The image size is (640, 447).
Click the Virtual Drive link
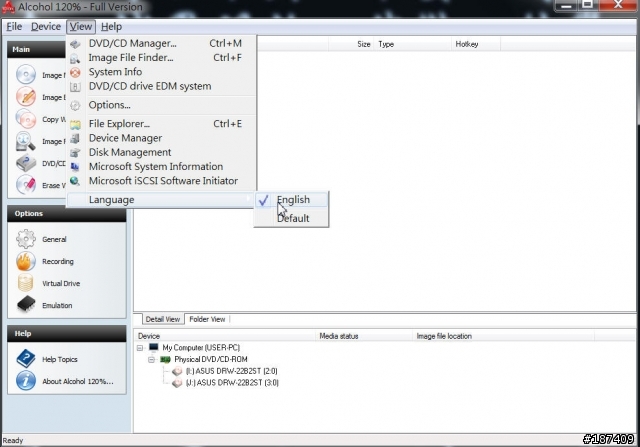[61, 283]
